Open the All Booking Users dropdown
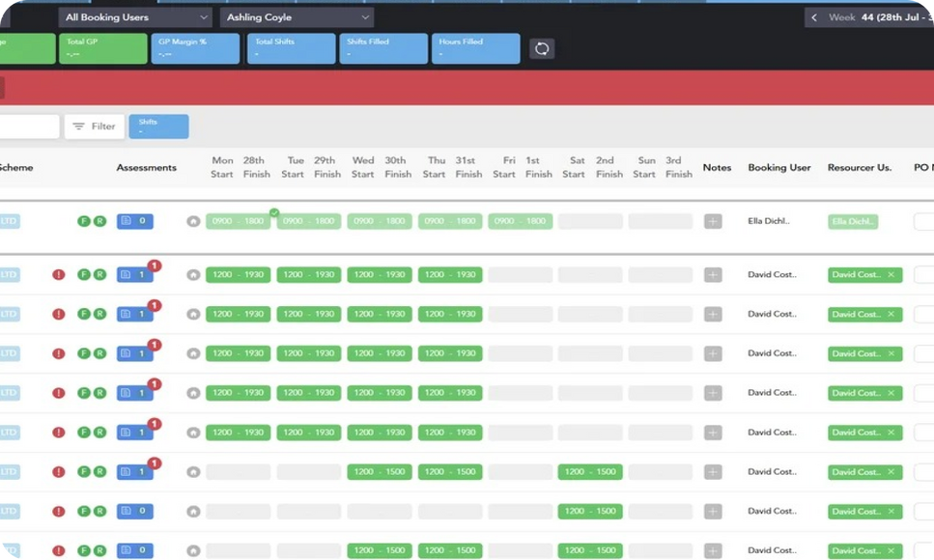The image size is (934, 560). (135, 17)
